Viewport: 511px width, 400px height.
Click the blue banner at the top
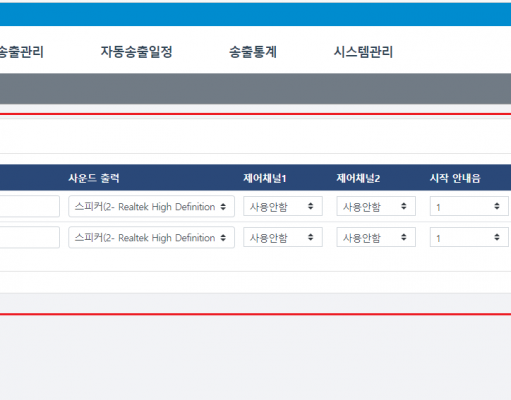(255, 14)
